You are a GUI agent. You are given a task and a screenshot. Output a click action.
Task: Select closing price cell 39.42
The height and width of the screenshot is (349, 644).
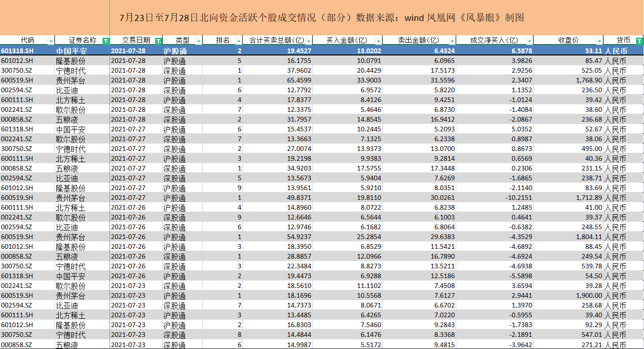pyautogui.click(x=568, y=100)
